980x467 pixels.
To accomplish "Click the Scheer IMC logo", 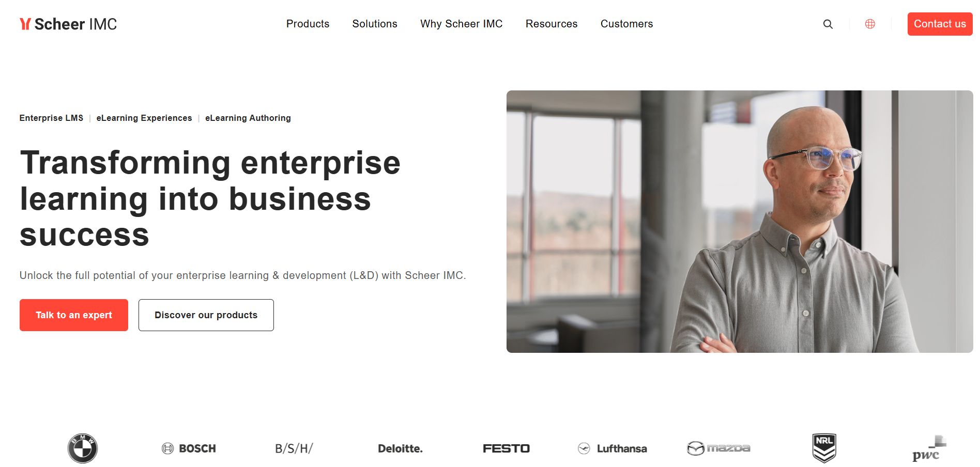I will point(68,24).
